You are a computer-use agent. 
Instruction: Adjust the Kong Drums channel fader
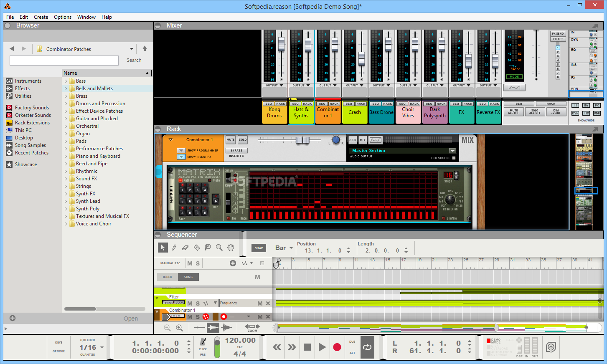coord(281,44)
